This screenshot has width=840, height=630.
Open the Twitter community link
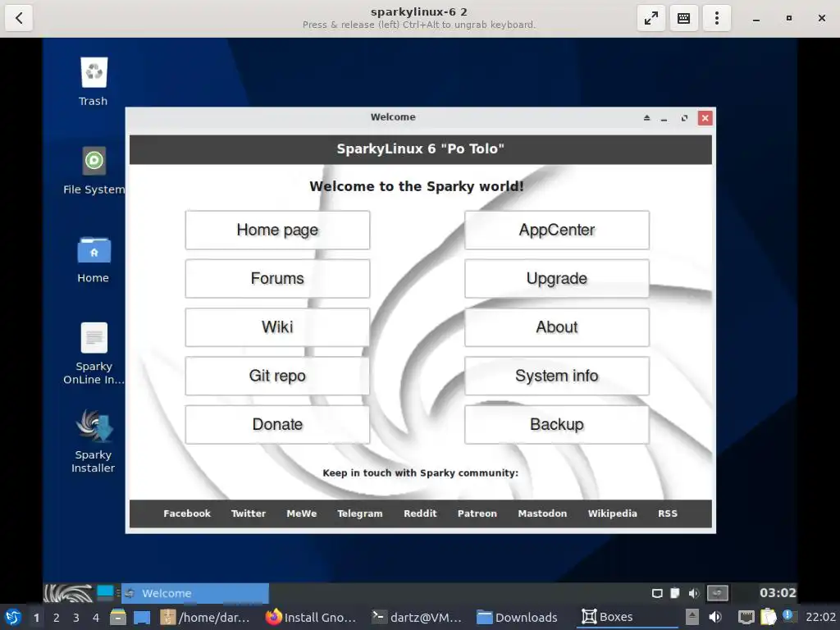(x=248, y=514)
